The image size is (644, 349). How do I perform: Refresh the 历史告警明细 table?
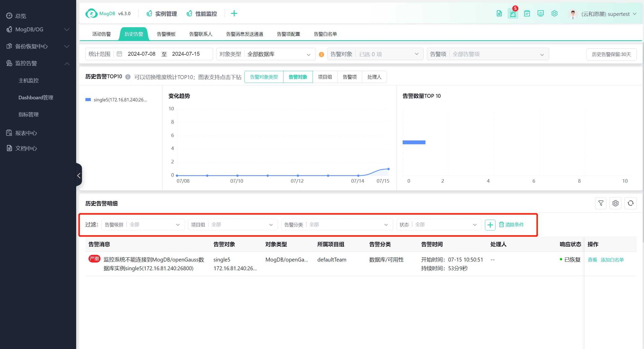click(630, 203)
